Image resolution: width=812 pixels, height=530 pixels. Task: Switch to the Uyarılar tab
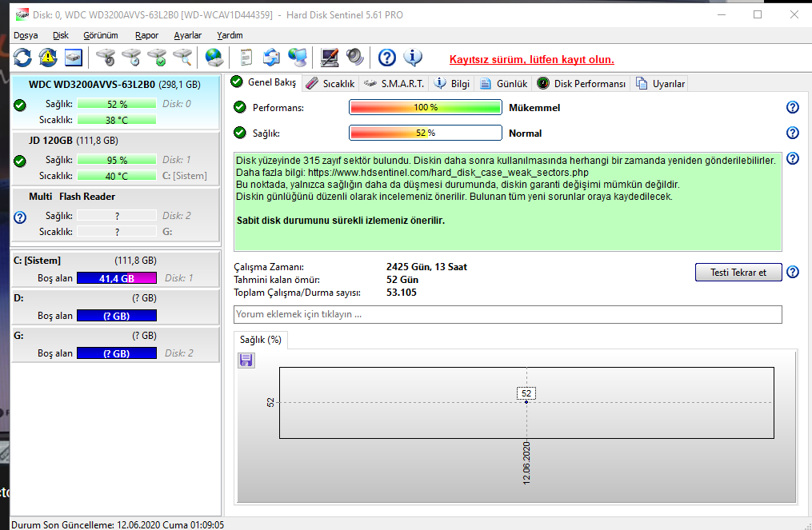pos(660,84)
